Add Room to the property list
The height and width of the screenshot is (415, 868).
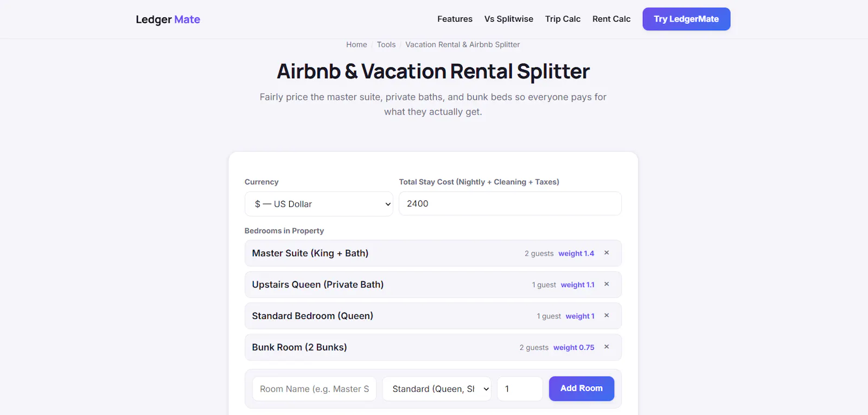[582, 388]
